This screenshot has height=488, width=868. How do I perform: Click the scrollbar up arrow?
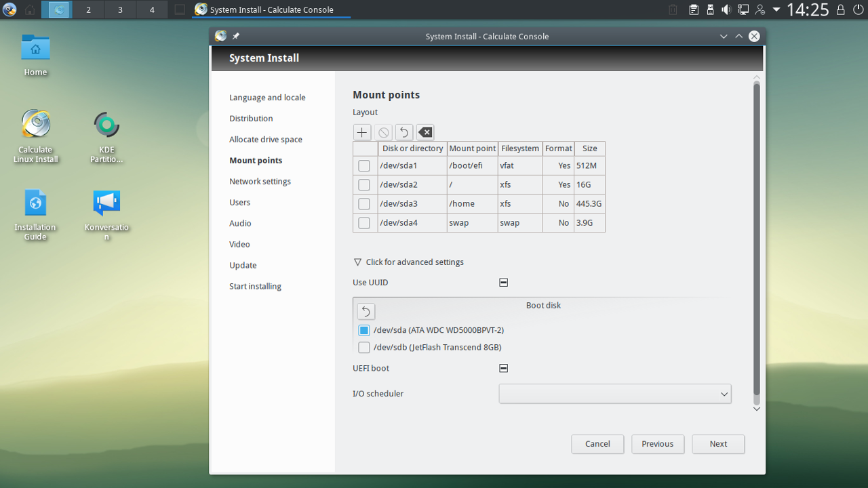pyautogui.click(x=757, y=78)
